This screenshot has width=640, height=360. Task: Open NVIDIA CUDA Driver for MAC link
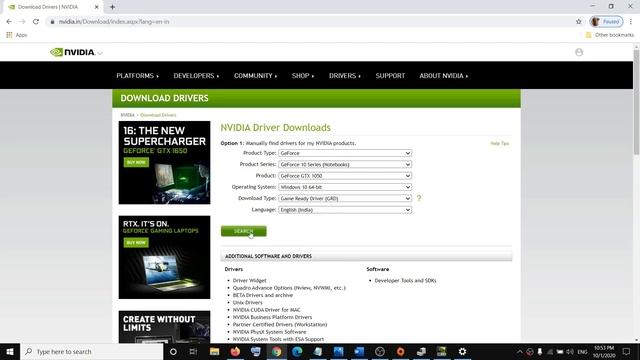point(267,310)
